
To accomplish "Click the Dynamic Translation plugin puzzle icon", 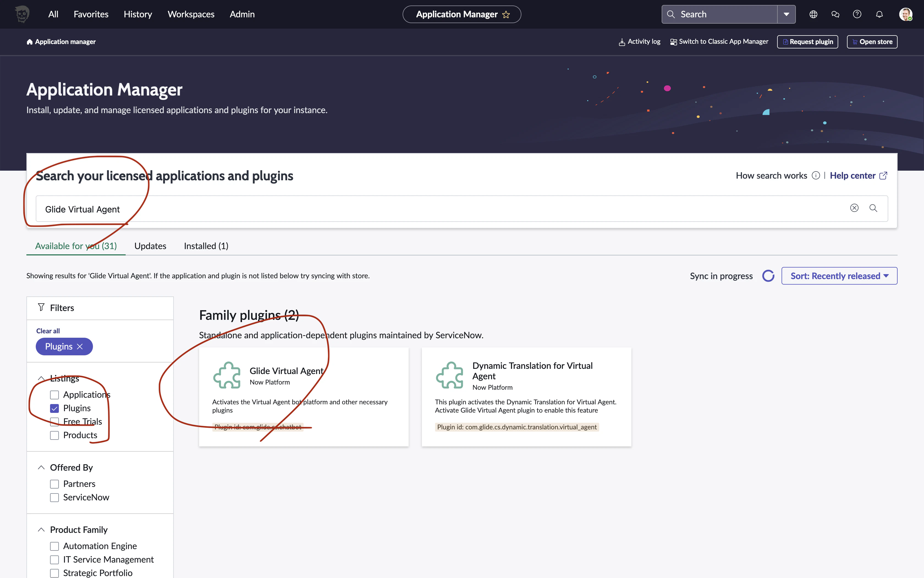I will click(x=450, y=375).
